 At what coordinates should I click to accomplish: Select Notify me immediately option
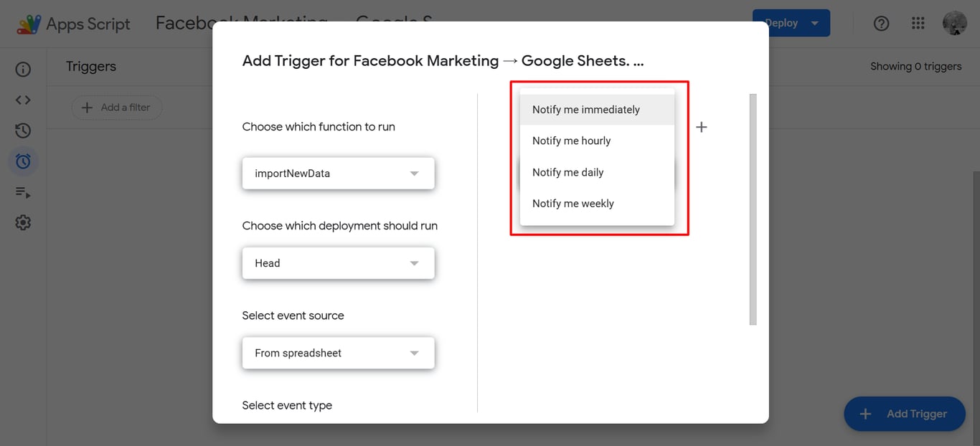(x=597, y=110)
